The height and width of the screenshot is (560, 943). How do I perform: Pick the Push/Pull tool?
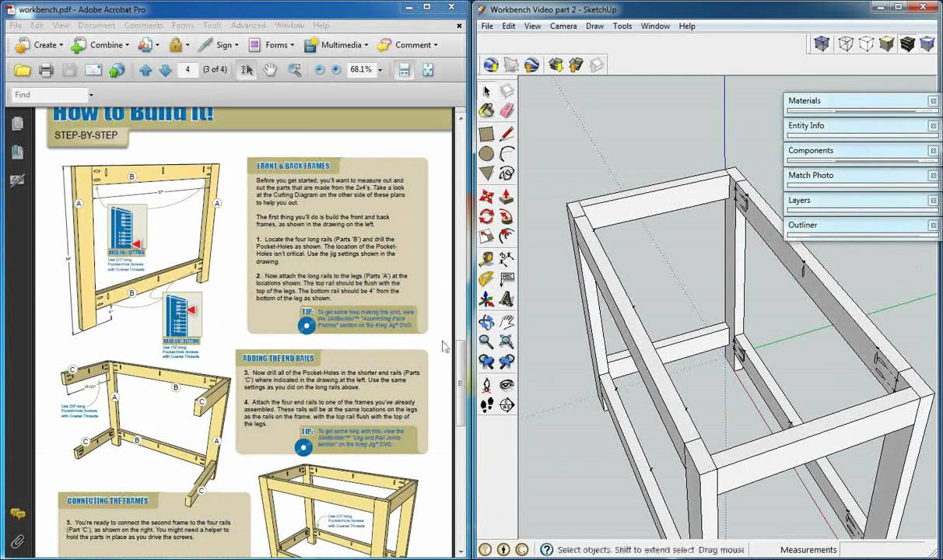507,195
